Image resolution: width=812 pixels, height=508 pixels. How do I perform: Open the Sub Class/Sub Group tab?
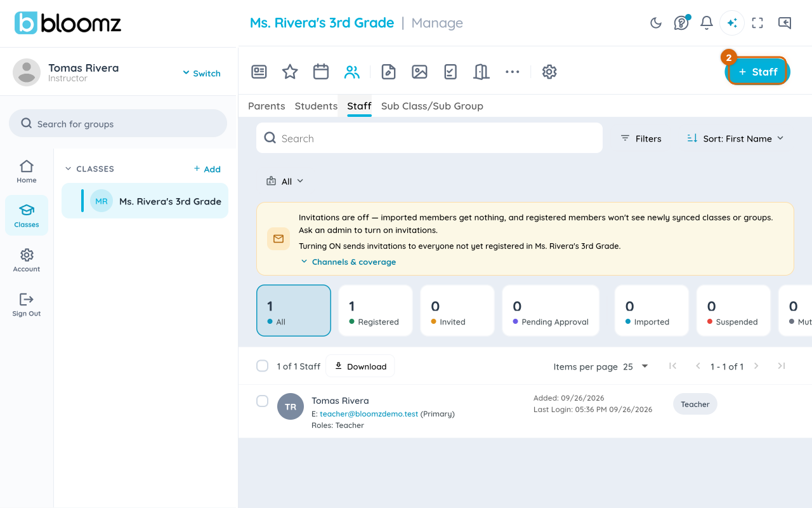coord(432,106)
